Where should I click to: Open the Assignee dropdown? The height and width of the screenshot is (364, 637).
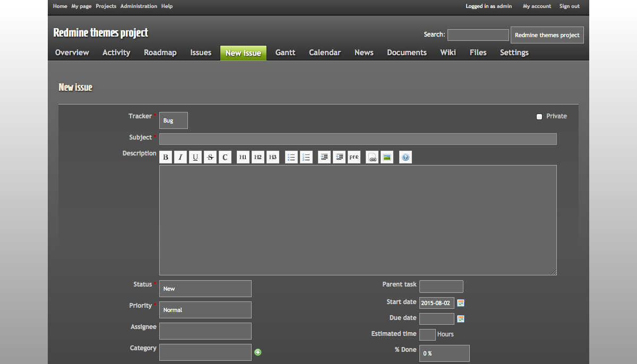pyautogui.click(x=205, y=331)
